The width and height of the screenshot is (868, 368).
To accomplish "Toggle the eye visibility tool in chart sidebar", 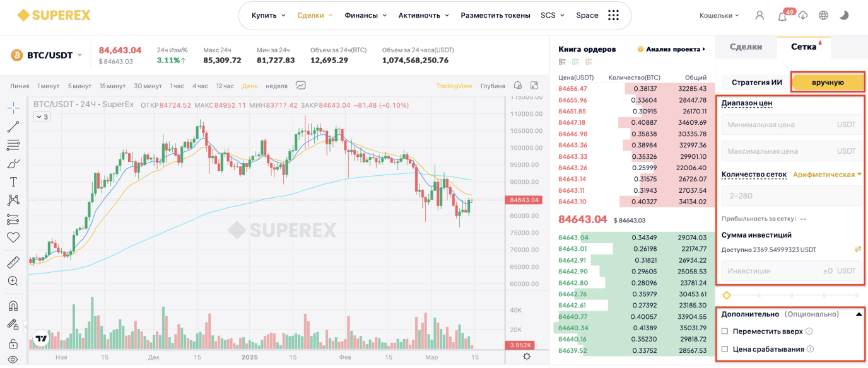I will [x=13, y=360].
